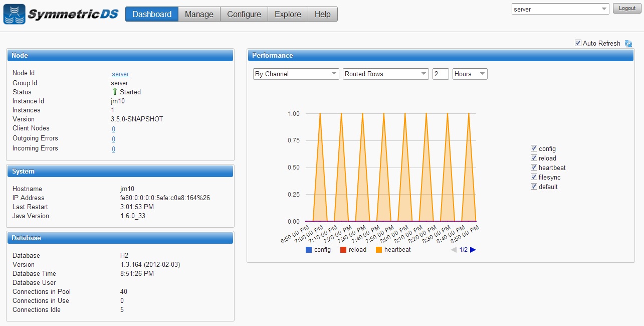Click the blue config legend swatch
This screenshot has width=644, height=326.
coord(309,250)
